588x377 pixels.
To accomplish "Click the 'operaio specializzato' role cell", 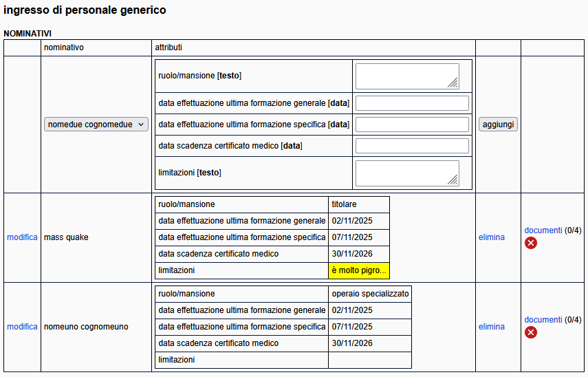I will [x=370, y=294].
